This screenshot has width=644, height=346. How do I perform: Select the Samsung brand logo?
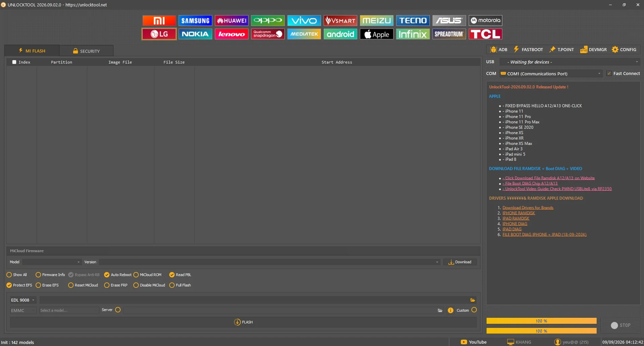click(x=195, y=21)
